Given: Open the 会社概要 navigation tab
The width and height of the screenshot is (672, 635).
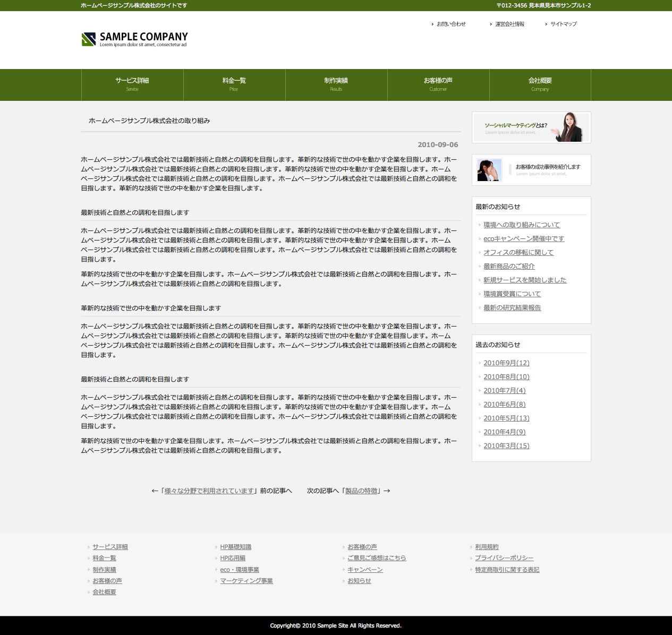Looking at the screenshot, I should point(540,84).
